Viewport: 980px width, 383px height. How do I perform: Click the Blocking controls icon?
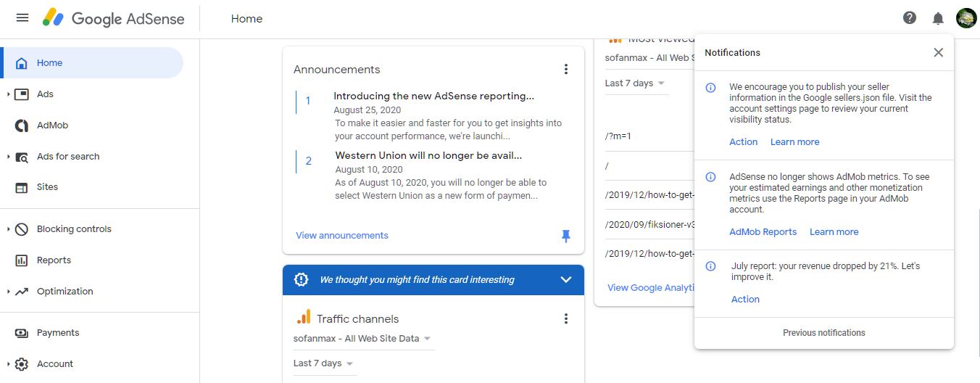point(22,229)
